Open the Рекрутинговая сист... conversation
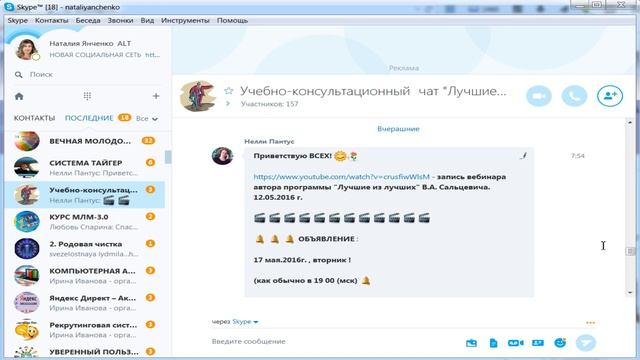This screenshot has height=360, width=640. [x=85, y=330]
